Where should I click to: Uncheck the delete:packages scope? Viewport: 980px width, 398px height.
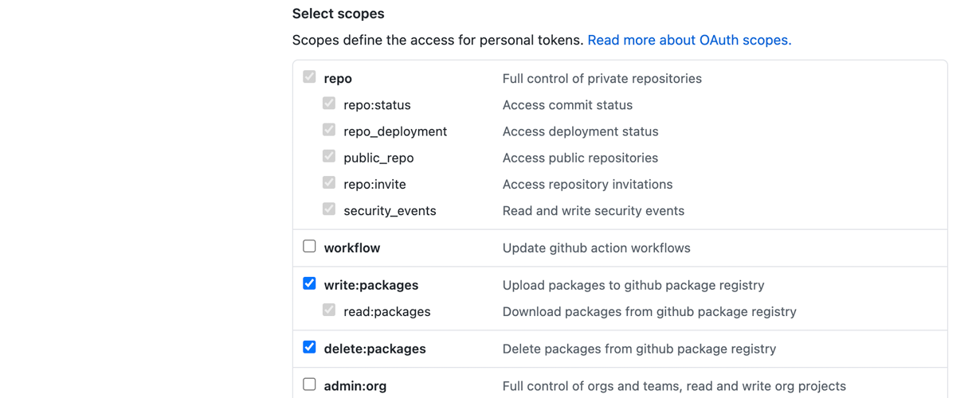click(x=309, y=347)
